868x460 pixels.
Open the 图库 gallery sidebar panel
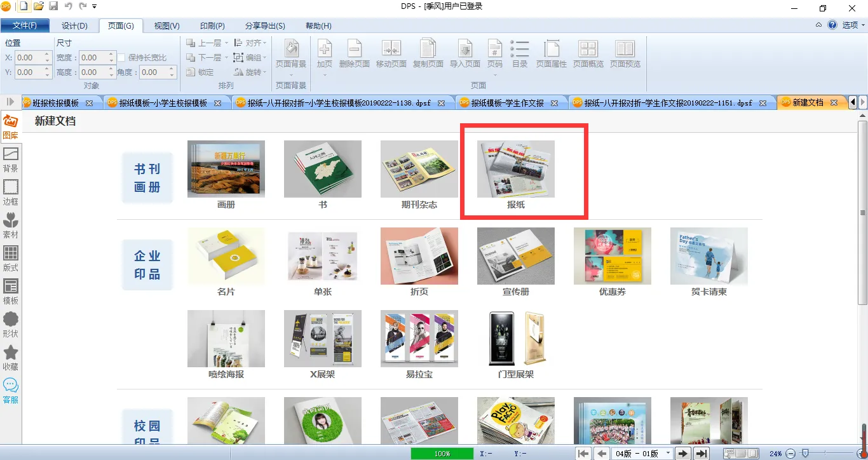11,127
